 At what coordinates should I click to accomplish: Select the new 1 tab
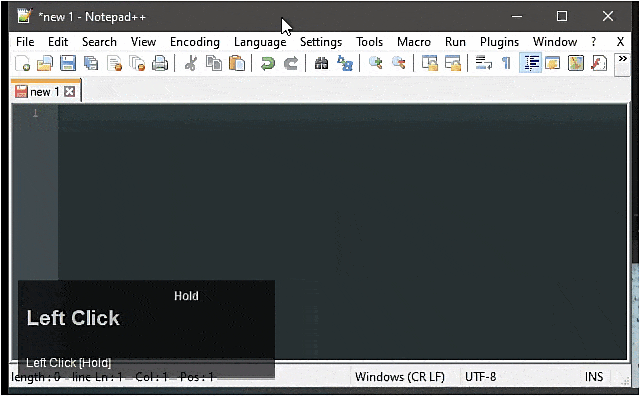point(45,91)
